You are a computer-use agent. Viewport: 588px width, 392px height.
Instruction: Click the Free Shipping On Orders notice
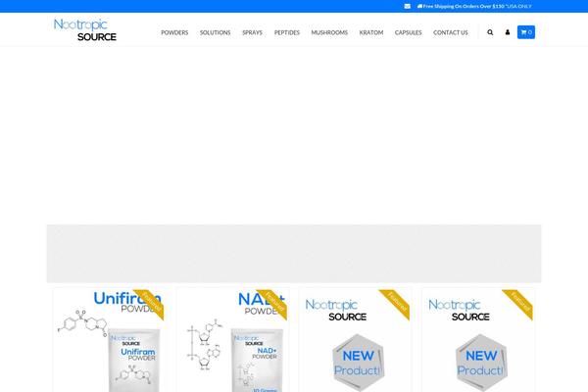tap(474, 7)
